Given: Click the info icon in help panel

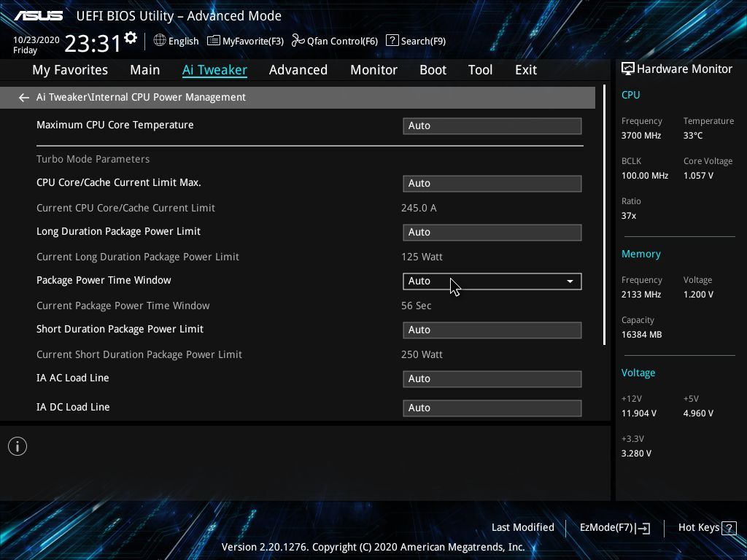Looking at the screenshot, I should pos(18,446).
